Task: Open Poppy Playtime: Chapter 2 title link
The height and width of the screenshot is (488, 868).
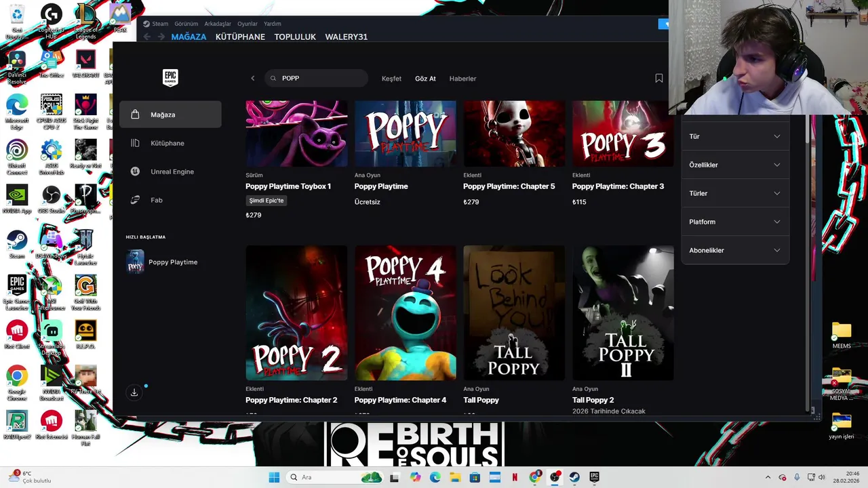Action: click(291, 400)
